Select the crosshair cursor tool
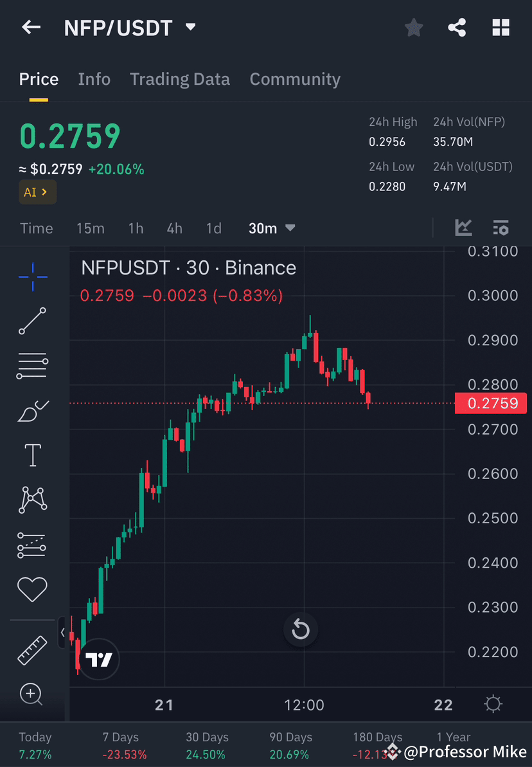Viewport: 532px width, 767px height. pos(32,276)
